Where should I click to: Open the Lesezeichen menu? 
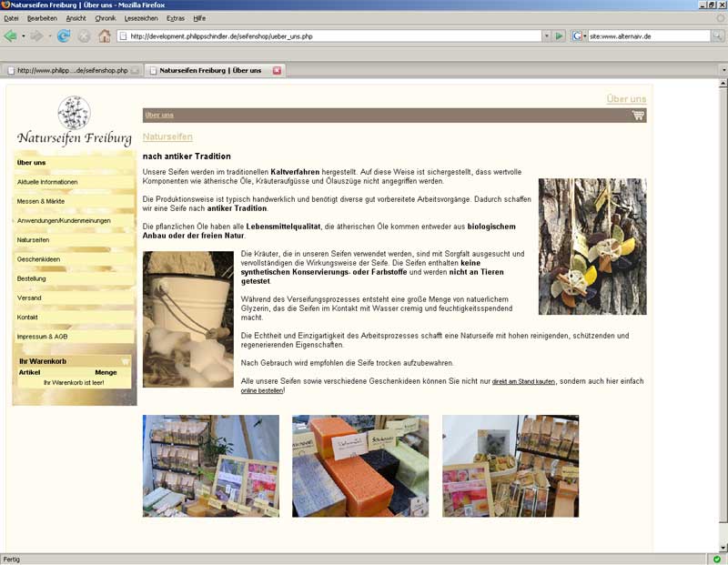point(139,18)
